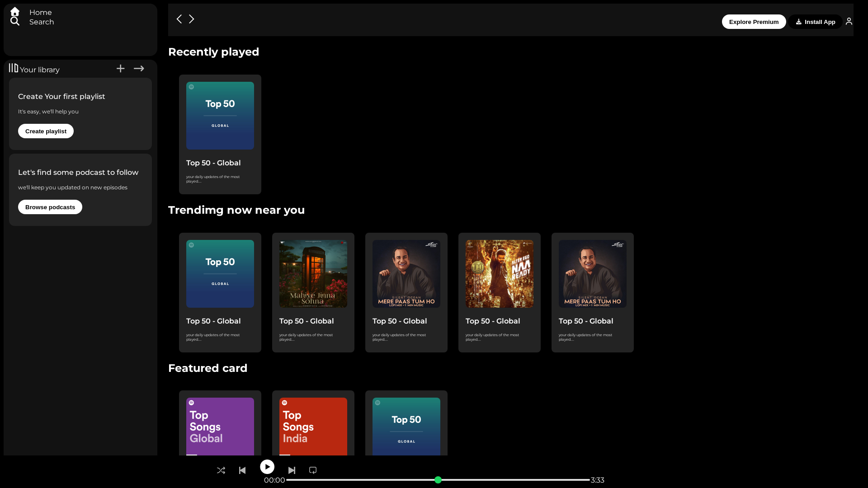Click the Search magnifier icon
Viewport: 868px width, 488px height.
tap(15, 21)
